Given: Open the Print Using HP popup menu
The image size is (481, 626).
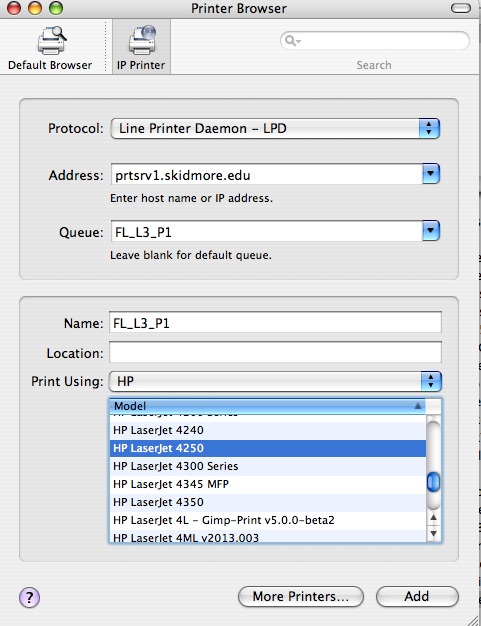Looking at the screenshot, I should pos(275,381).
